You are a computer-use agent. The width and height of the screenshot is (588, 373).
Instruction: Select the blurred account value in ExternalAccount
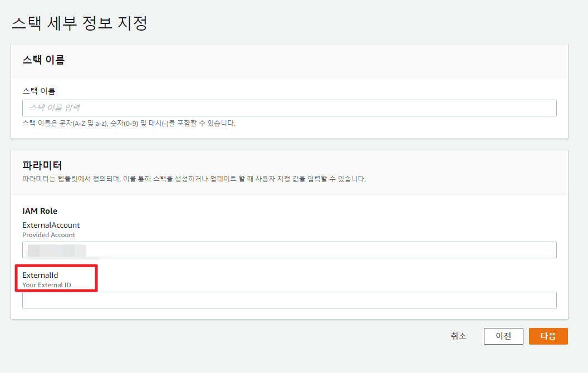(55, 250)
